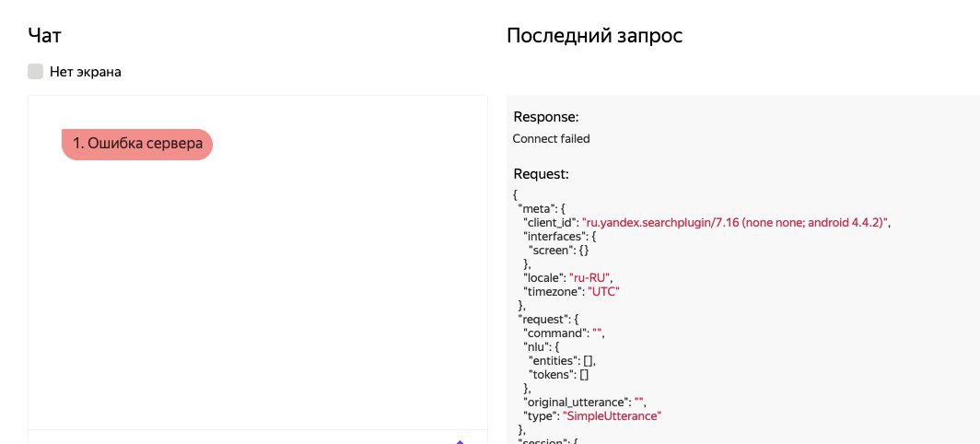
Task: Click the "command" key in request
Action: (x=555, y=333)
